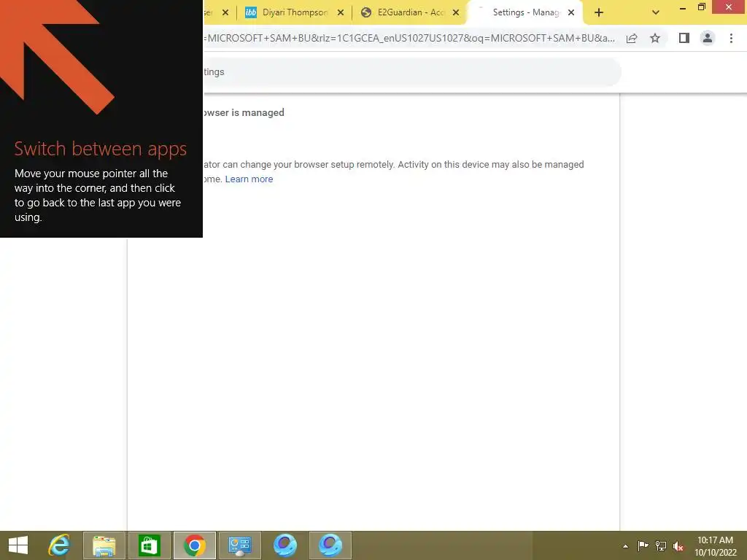This screenshot has height=560, width=747.
Task: Open the clock showing 10:17 AM
Action: click(x=715, y=546)
